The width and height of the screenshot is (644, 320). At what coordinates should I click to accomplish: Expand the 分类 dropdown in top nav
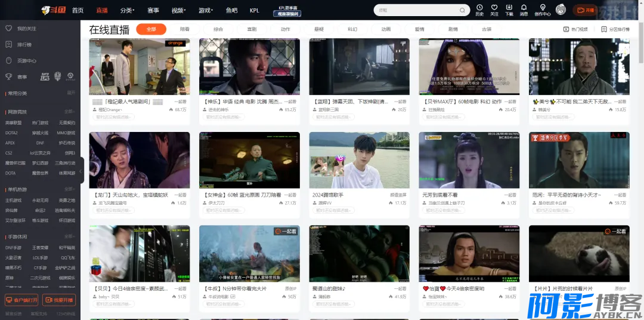tap(127, 10)
